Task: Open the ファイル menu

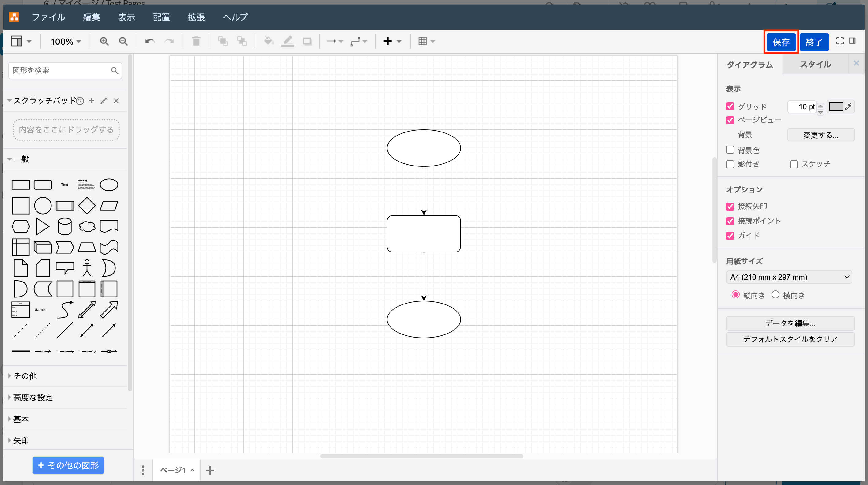Action: coord(48,17)
